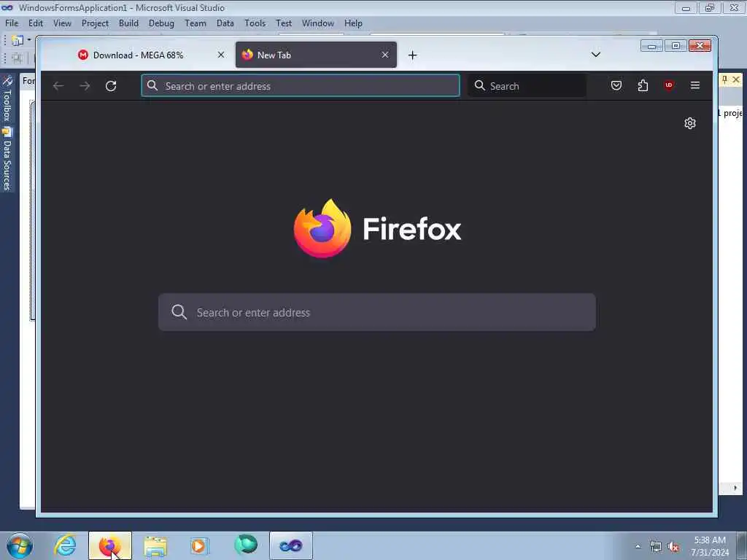The image size is (747, 560).
Task: Open Visual Studio Debug menu
Action: pos(161,23)
